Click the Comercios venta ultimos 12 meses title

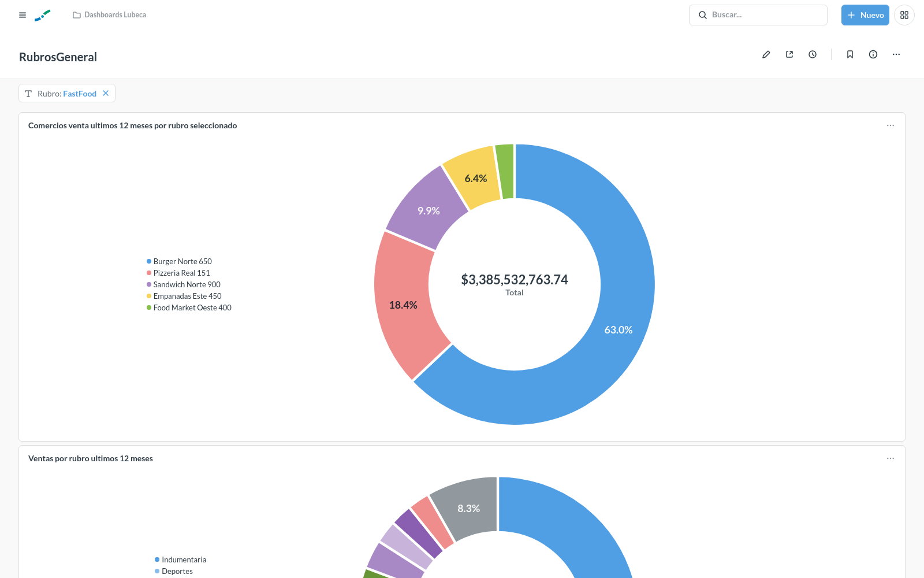(132, 125)
